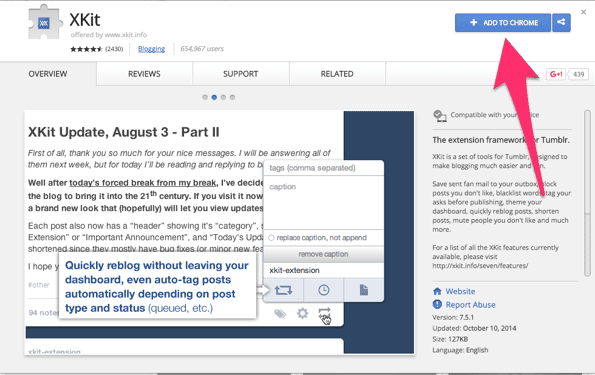Open the Support tab
595x375 pixels.
[x=241, y=74]
